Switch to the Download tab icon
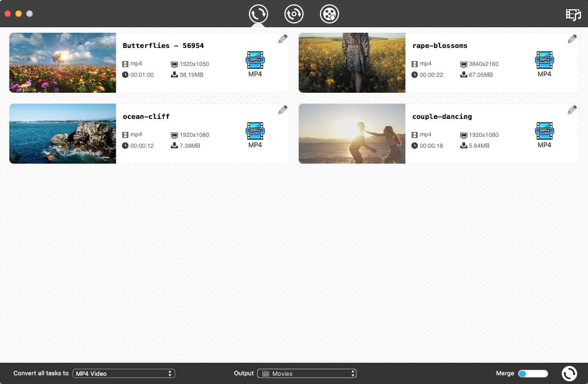This screenshot has width=588, height=384. tap(294, 14)
